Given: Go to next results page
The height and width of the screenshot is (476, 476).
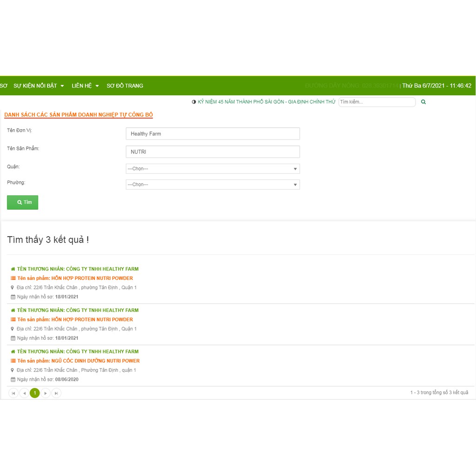Looking at the screenshot, I should click(46, 393).
